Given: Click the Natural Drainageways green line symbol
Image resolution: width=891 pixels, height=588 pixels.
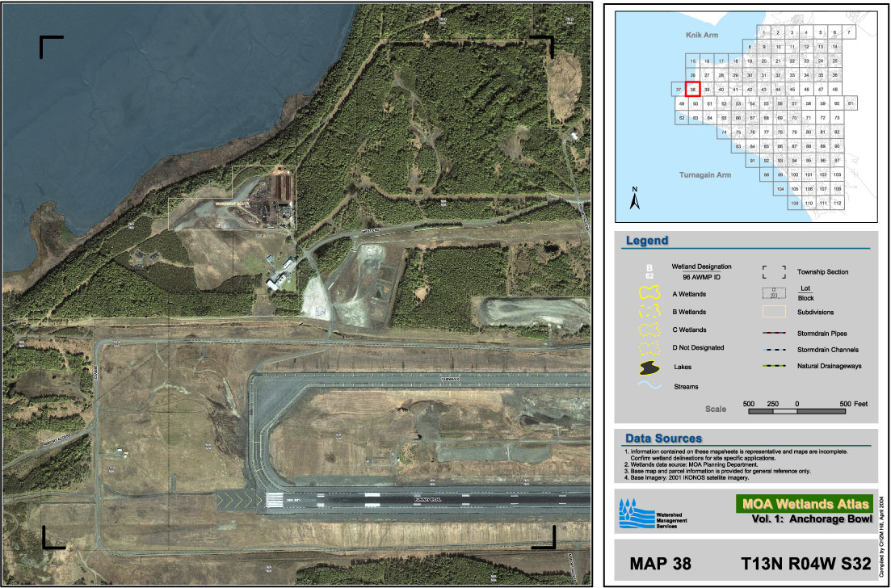Looking at the screenshot, I should click(x=775, y=367).
